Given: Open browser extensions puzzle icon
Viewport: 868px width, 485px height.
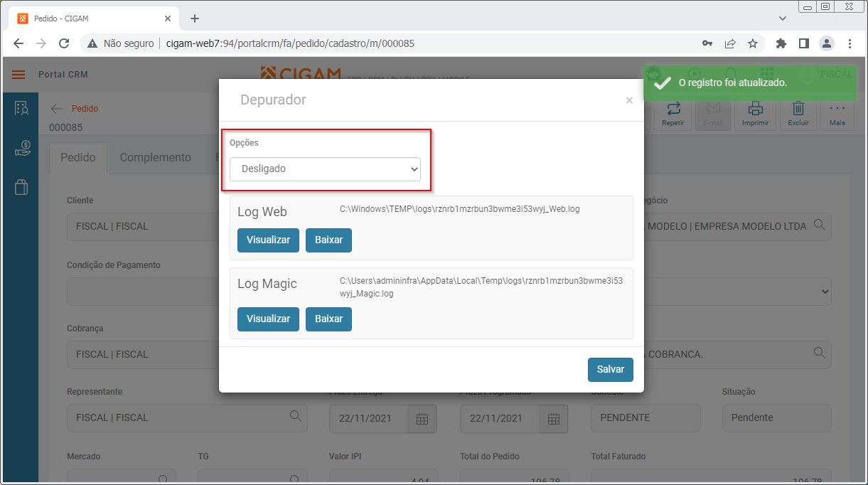Looking at the screenshot, I should click(x=781, y=43).
